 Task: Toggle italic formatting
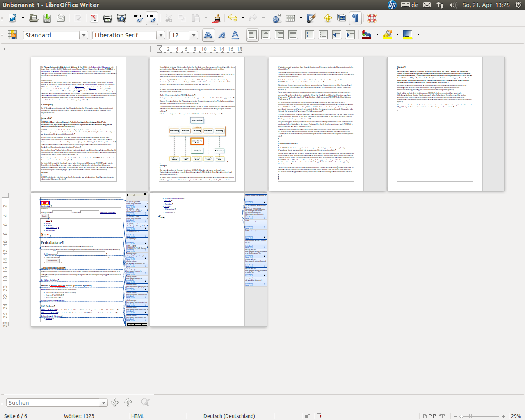click(x=222, y=35)
